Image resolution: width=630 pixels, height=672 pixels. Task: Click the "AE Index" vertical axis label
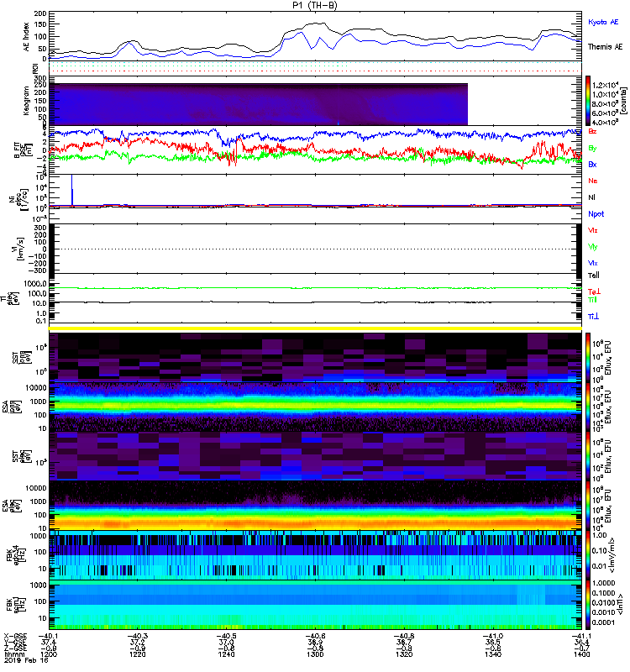click(x=27, y=37)
